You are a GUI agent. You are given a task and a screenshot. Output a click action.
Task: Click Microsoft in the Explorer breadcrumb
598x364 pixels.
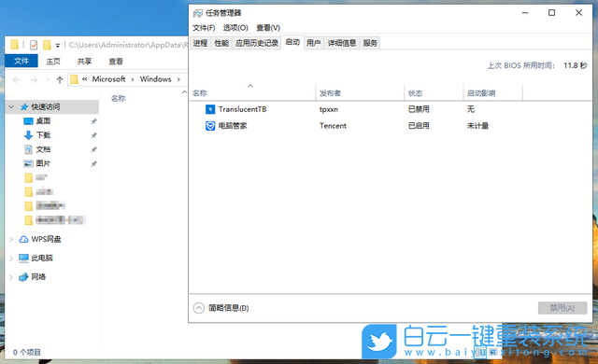[x=108, y=79]
